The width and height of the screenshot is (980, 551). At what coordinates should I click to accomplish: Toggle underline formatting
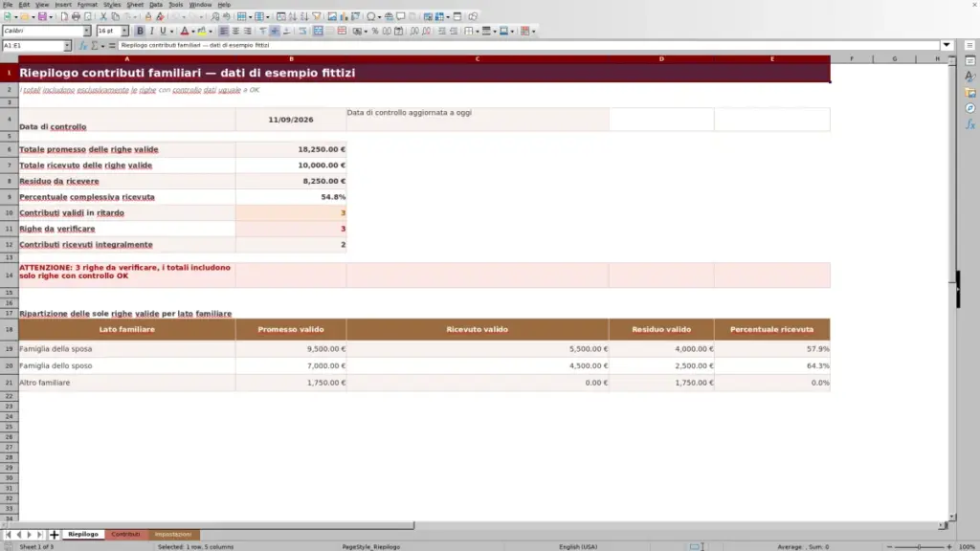tap(163, 31)
